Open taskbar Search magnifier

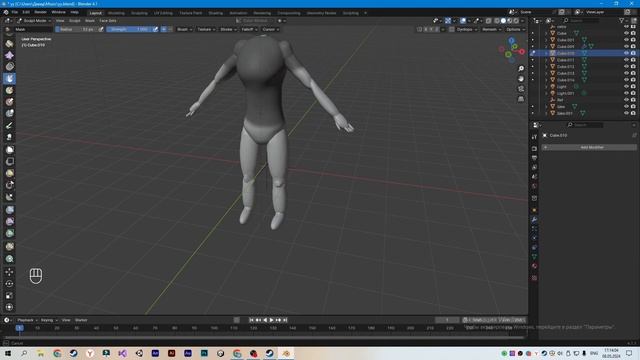click(x=24, y=353)
